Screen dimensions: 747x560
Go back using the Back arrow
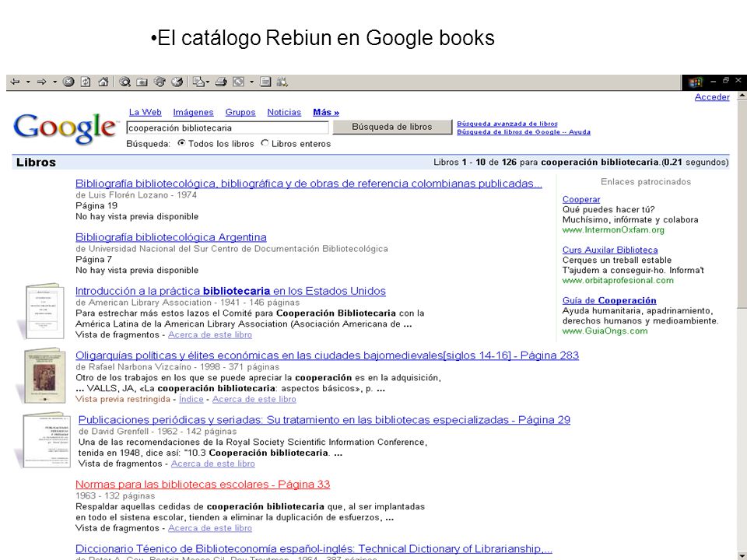click(16, 82)
